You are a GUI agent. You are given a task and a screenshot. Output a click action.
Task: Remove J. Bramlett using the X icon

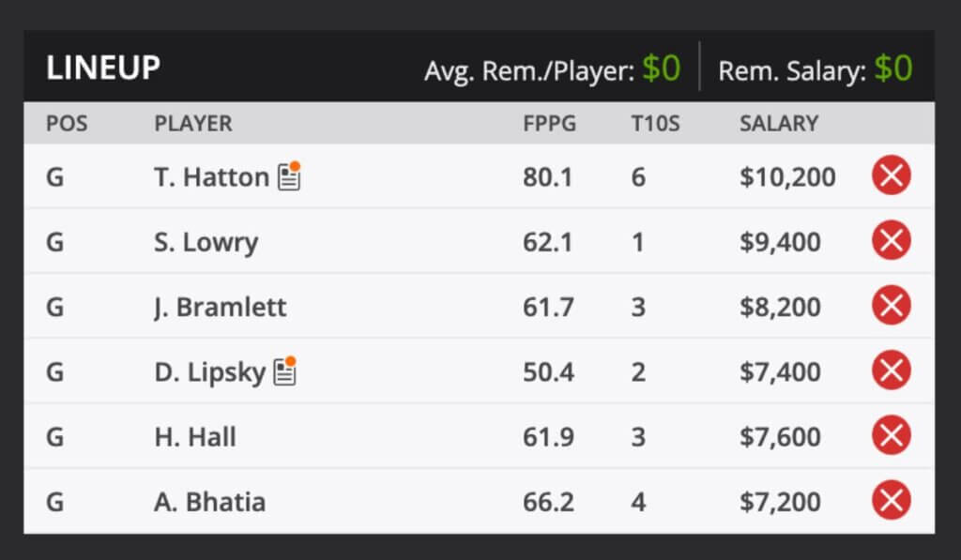pos(890,306)
